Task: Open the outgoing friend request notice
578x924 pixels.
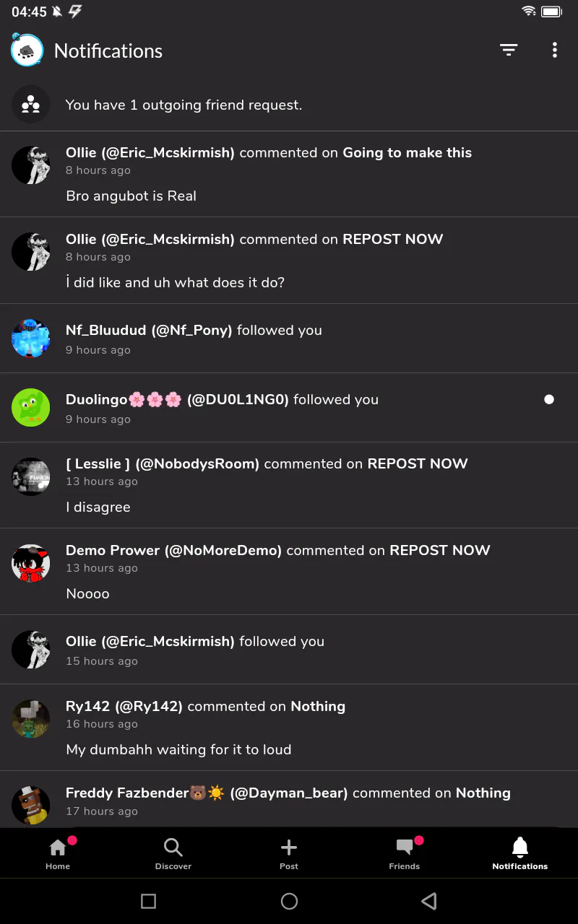Action: (x=289, y=105)
